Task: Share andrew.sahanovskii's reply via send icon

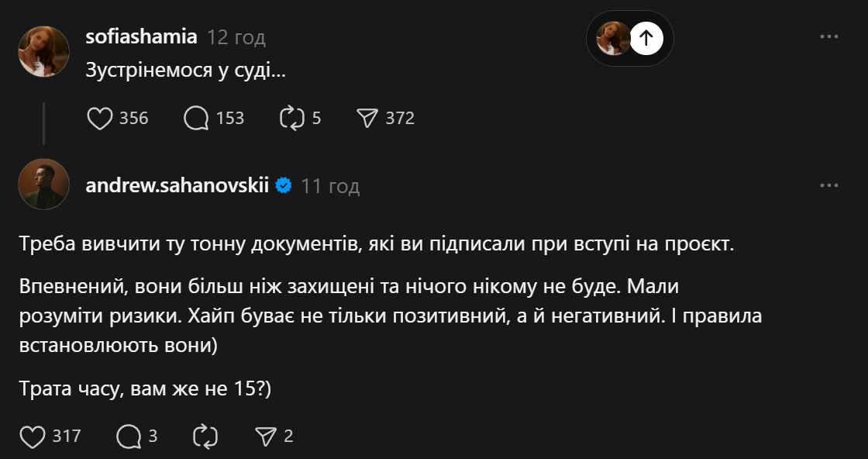Action: 266,437
